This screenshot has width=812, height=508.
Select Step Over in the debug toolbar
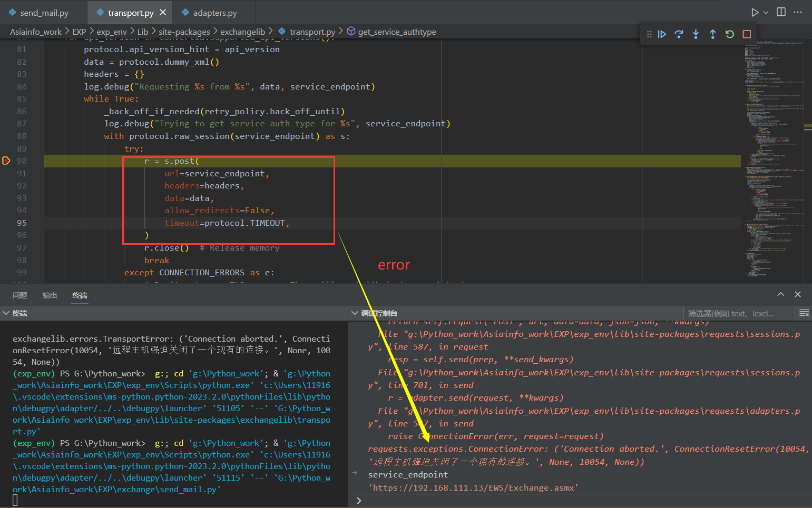pos(679,34)
